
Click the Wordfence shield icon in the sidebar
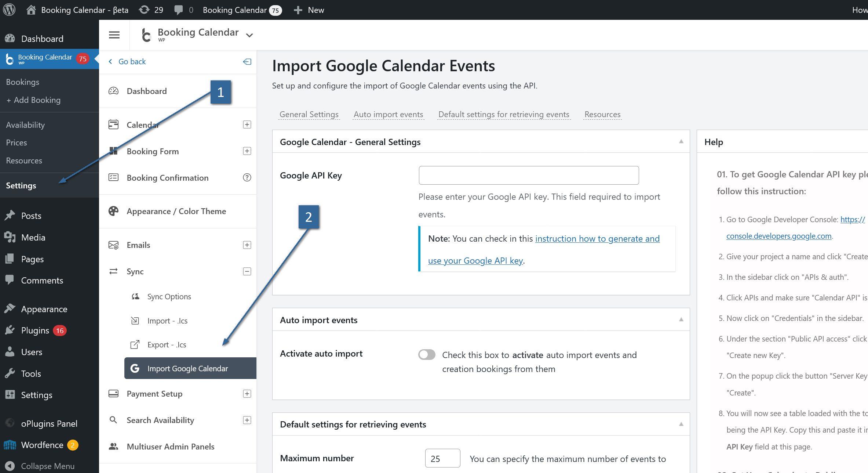pos(10,445)
